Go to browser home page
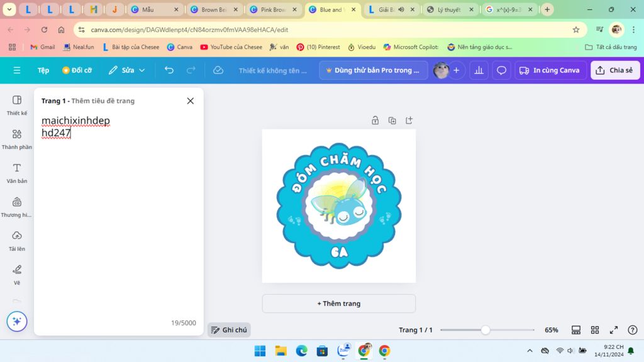Screen dimensions: 644x362 (61, 30)
